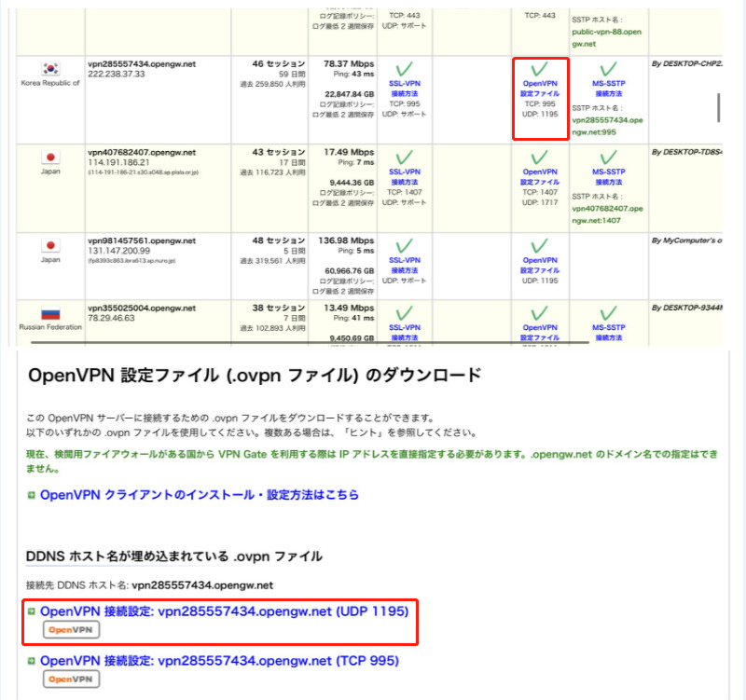Viewport: 746px width, 700px height.
Task: Click the 17.49 Mbps speed value
Action: [x=349, y=152]
